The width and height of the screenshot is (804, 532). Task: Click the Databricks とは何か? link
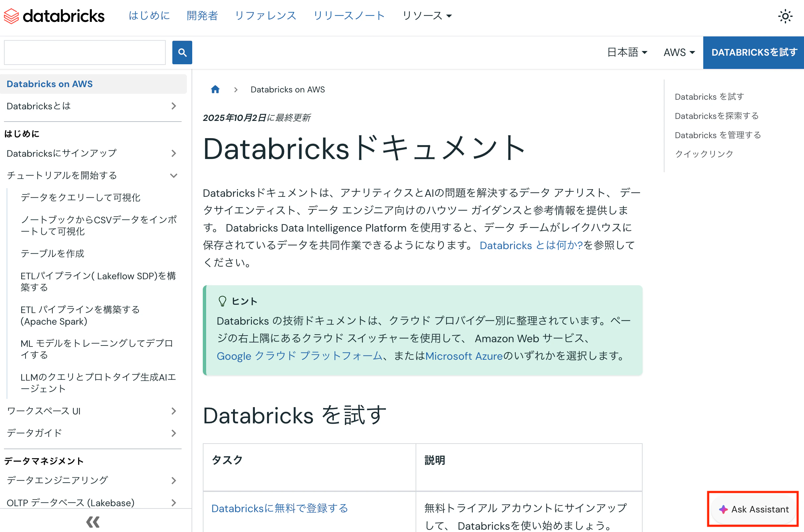531,245
